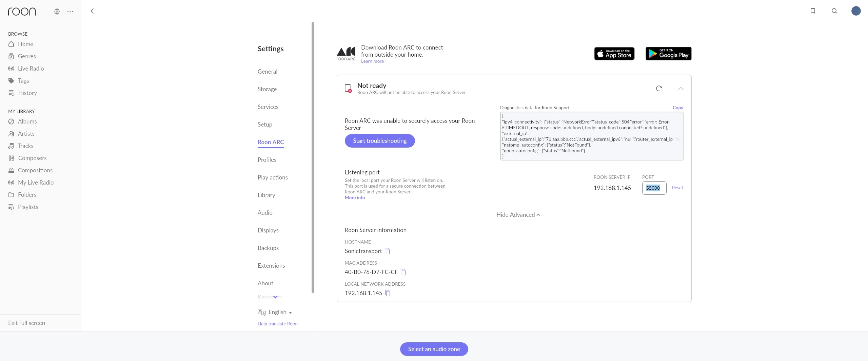
Task: Copy diagnostics data for Roon Support
Action: (x=678, y=108)
